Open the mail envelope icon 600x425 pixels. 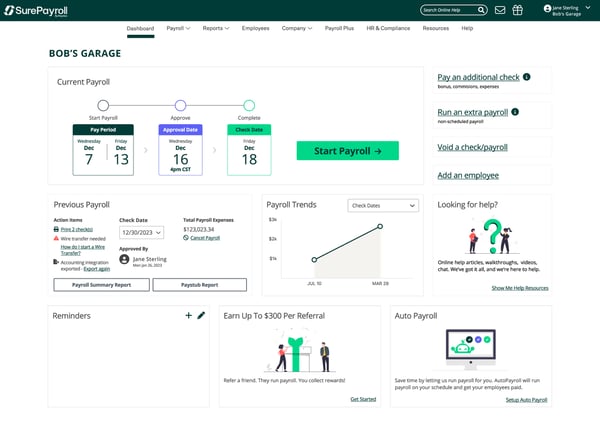500,10
